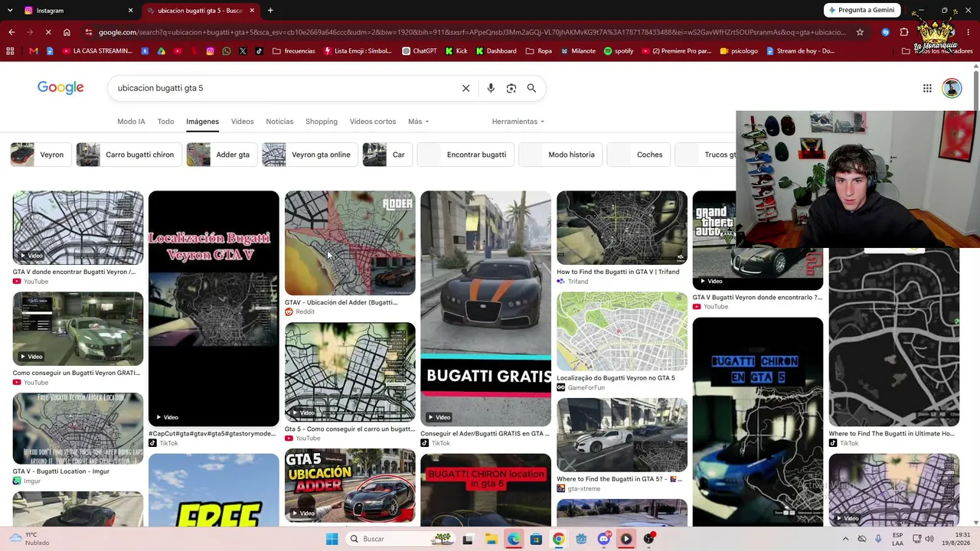This screenshot has width=980, height=551.
Task: Switch to the Noticias results tab
Action: (279, 122)
